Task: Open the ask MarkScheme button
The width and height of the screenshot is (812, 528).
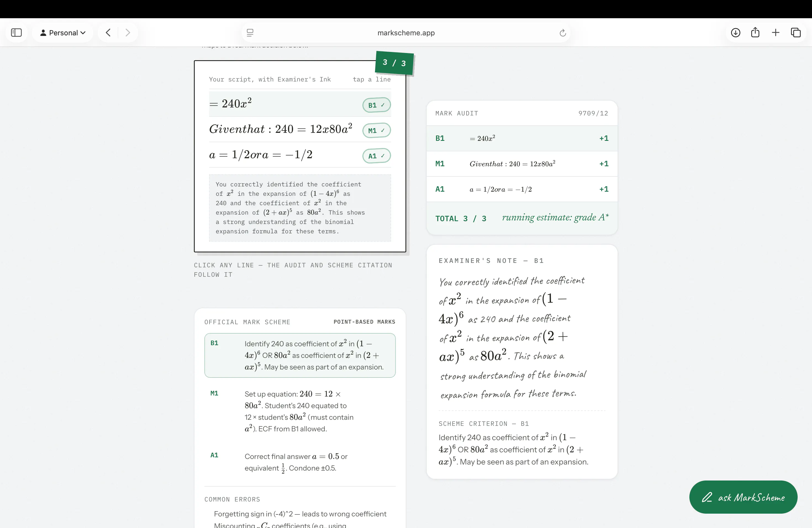Action: 743,497
